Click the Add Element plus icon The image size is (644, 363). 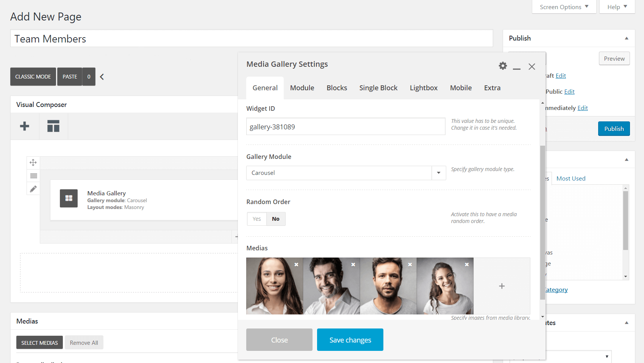(x=25, y=126)
